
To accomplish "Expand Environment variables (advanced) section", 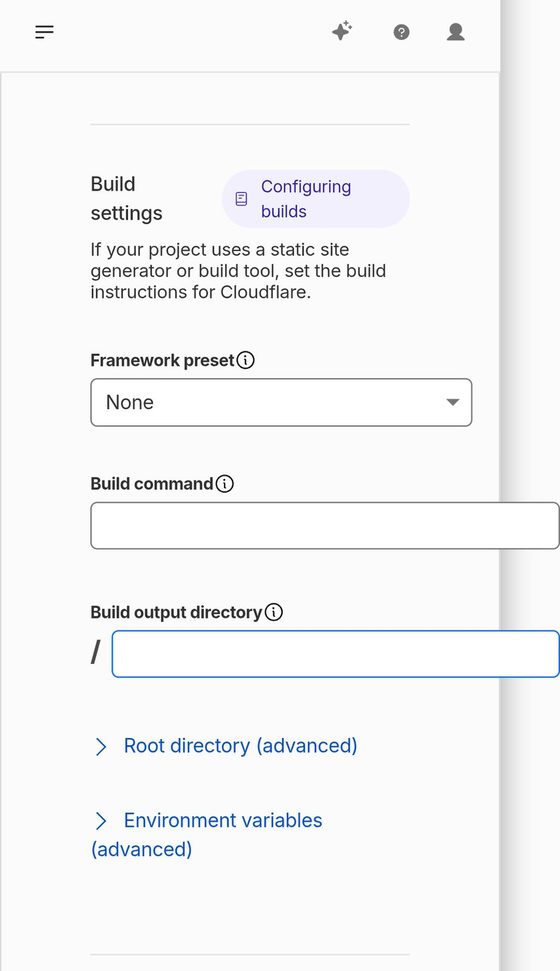I will [x=207, y=835].
